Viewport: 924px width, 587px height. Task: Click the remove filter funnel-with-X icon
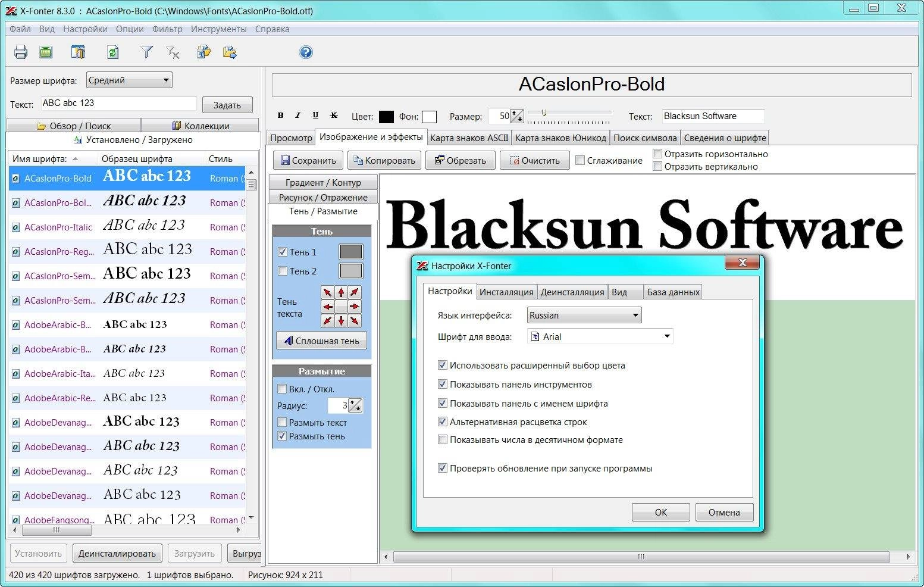[x=173, y=52]
